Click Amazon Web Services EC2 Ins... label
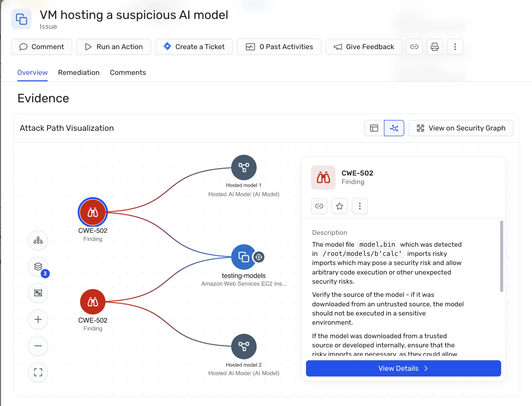Screen dimensions: 532x406 [244, 284]
